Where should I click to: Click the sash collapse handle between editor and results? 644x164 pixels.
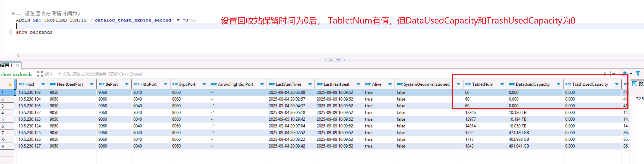pyautogui.click(x=335, y=60)
